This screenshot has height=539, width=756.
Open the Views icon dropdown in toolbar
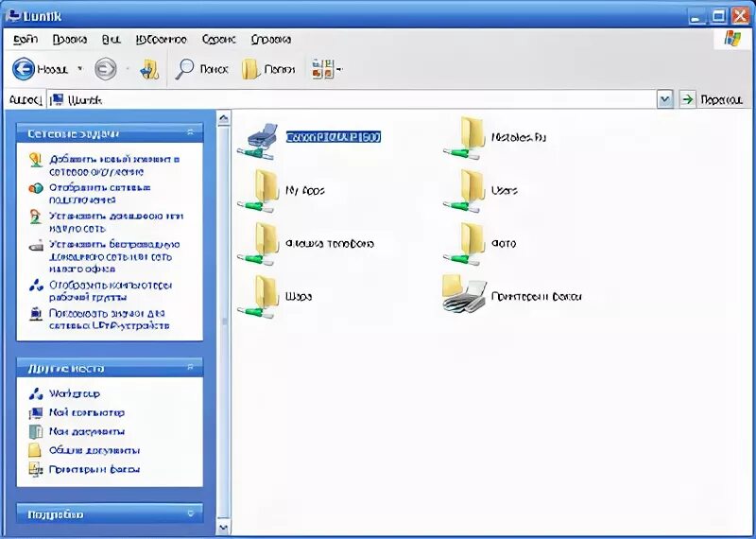click(327, 69)
